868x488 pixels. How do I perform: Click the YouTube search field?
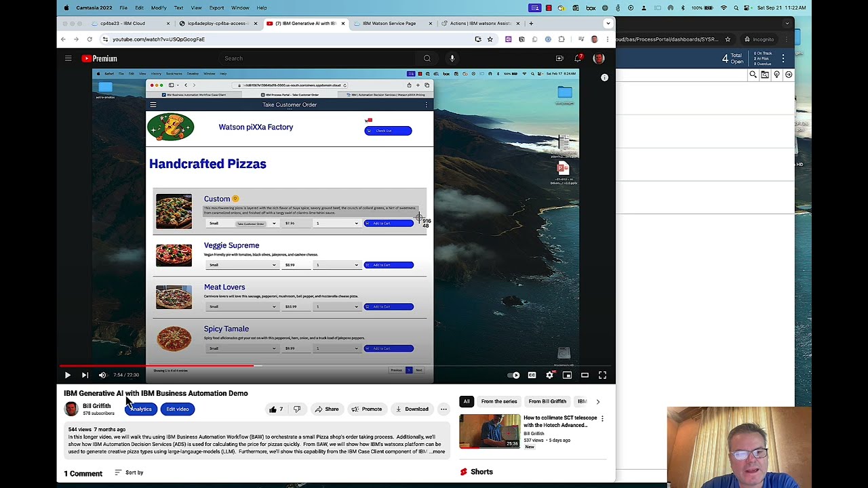[319, 58]
